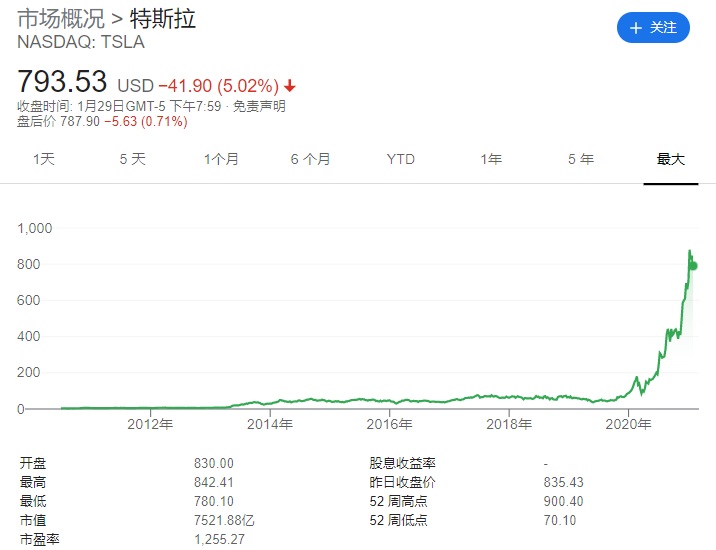The image size is (716, 550).
Task: Click the 2014年 axis label
Action: (269, 424)
